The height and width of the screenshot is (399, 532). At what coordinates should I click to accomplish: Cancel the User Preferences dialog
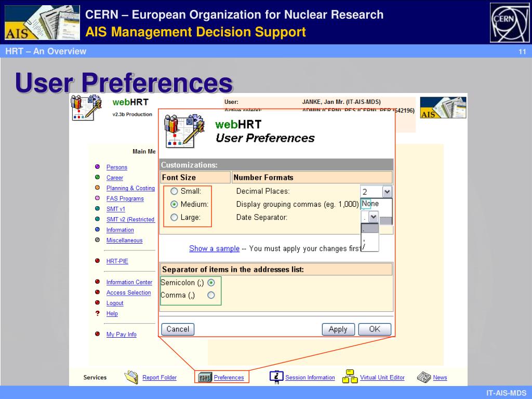pos(178,329)
